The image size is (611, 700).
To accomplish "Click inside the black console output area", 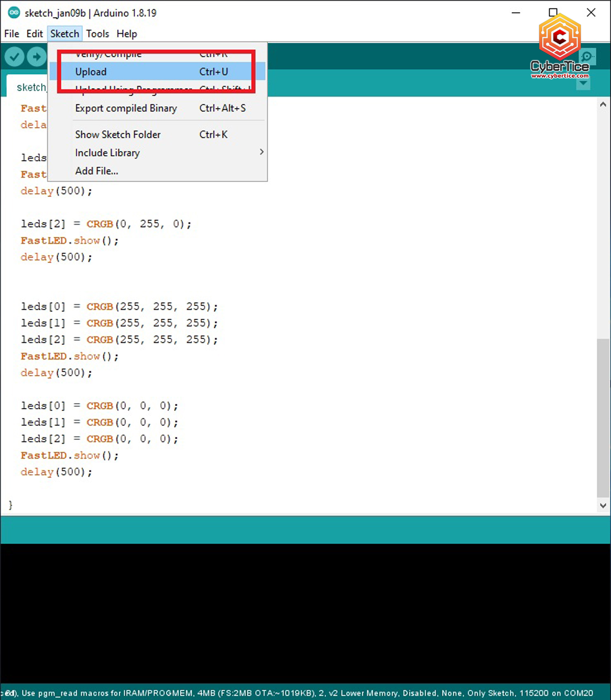I will tap(305, 611).
